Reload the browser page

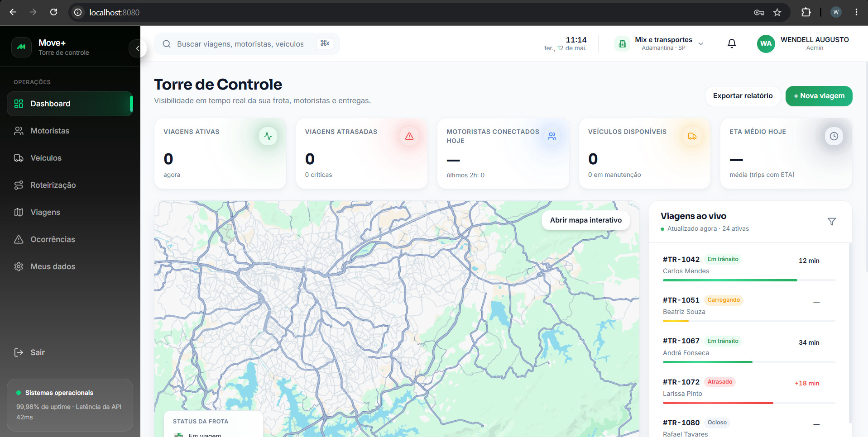coord(53,12)
